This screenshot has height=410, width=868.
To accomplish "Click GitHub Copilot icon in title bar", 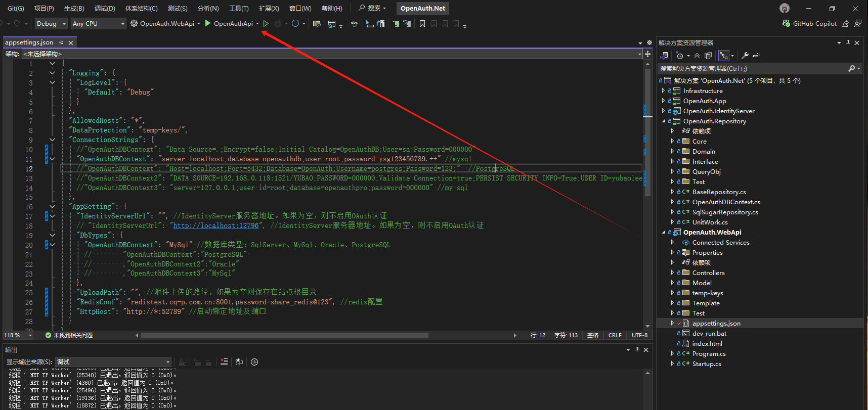I will click(786, 23).
